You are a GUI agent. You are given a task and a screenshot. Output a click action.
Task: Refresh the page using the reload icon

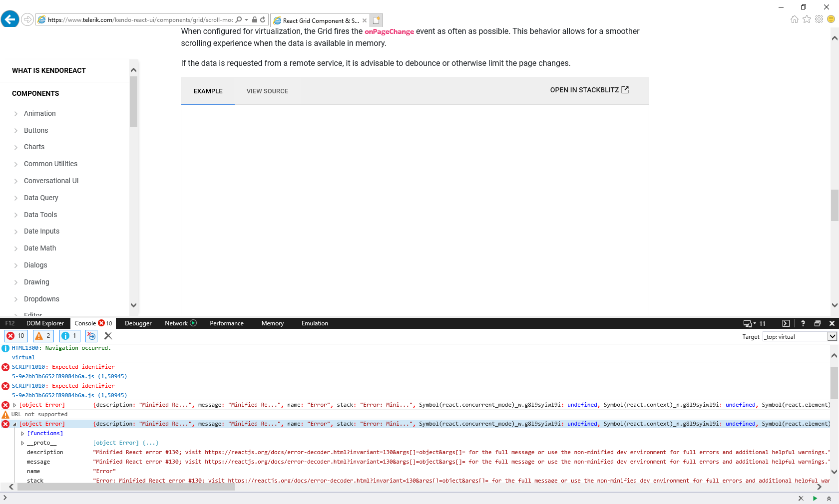[x=263, y=19]
